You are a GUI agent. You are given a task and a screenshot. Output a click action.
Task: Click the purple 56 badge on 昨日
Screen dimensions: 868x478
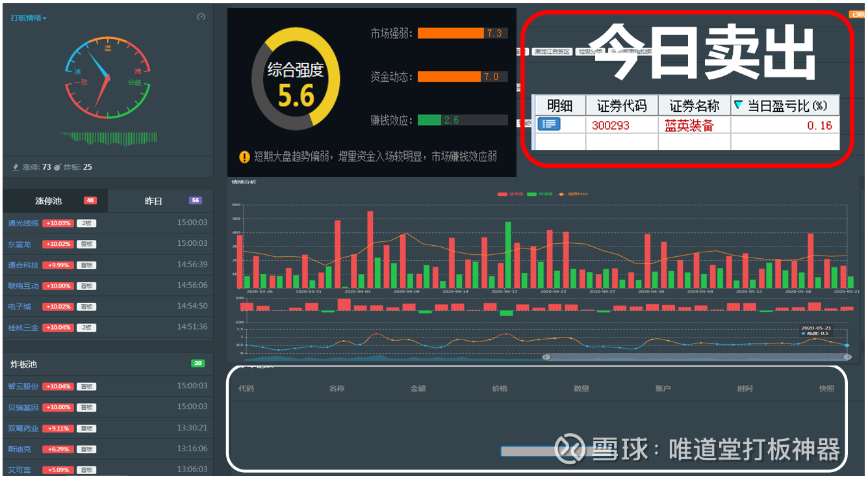click(195, 201)
